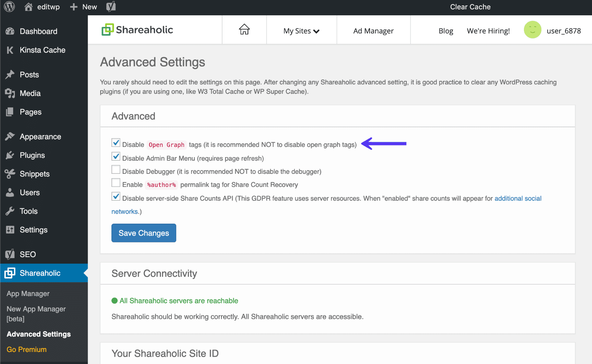Open the New content plus icon
Viewport: 592px width, 364px height.
point(74,7)
